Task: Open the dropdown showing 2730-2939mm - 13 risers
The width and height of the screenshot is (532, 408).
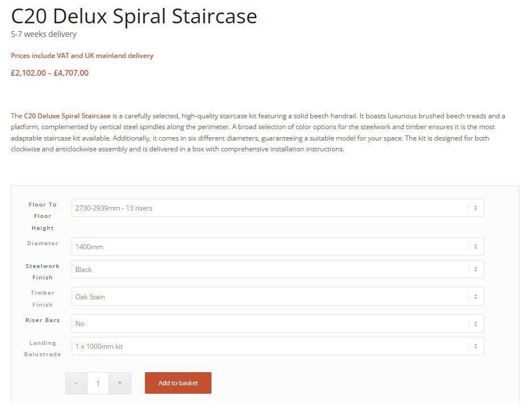Action: (x=277, y=208)
